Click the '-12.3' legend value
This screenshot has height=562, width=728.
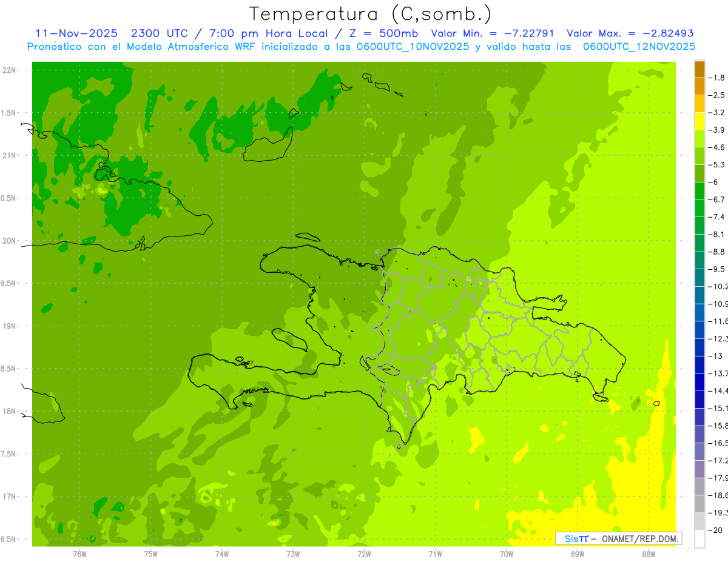(x=719, y=338)
